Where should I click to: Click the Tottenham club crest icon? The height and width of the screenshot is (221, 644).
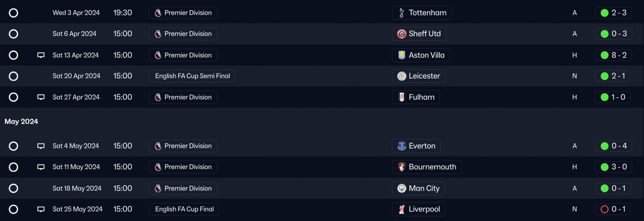click(x=401, y=13)
